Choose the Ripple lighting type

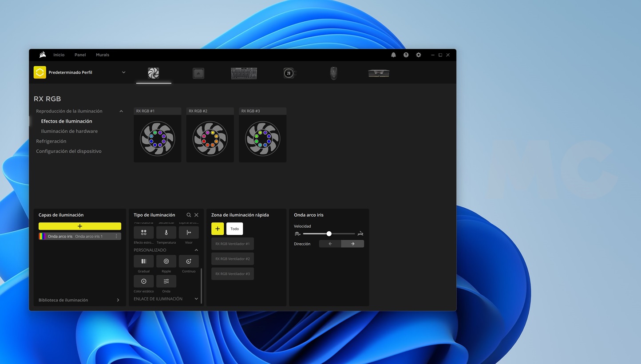pos(166,261)
